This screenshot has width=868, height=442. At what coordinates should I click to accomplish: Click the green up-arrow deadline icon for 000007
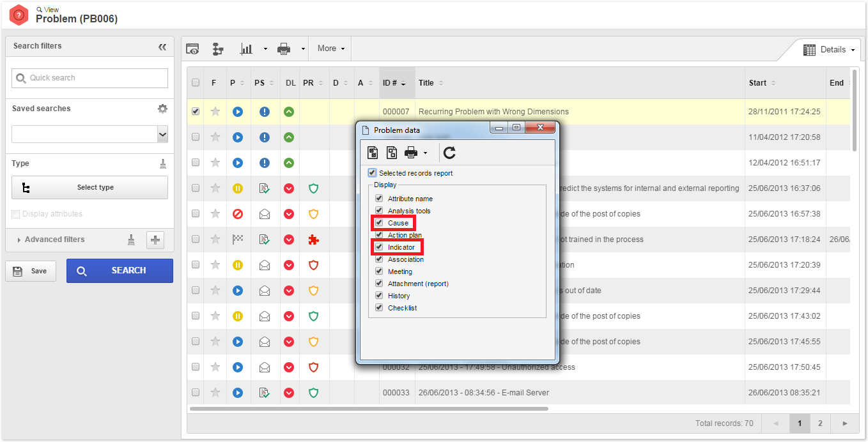pos(289,112)
